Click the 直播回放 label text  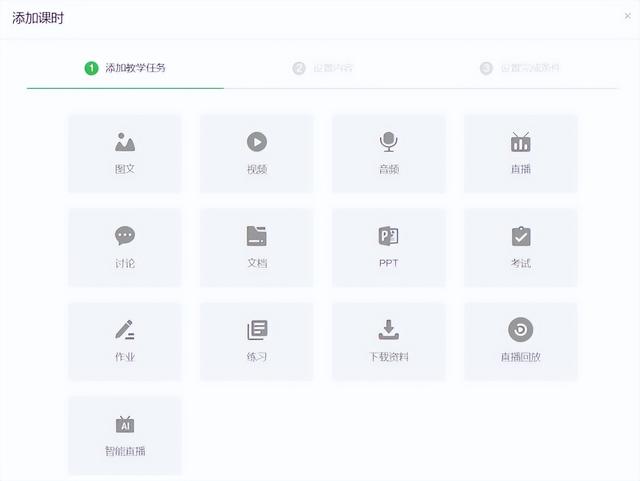pos(521,357)
